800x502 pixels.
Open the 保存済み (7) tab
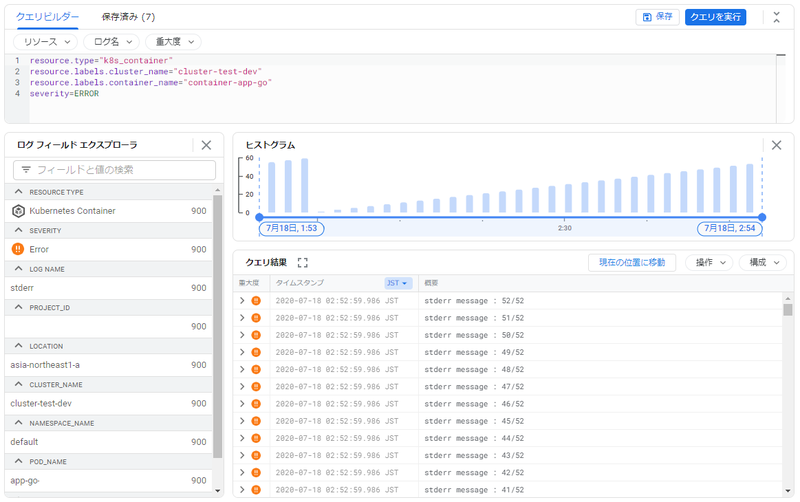click(128, 17)
